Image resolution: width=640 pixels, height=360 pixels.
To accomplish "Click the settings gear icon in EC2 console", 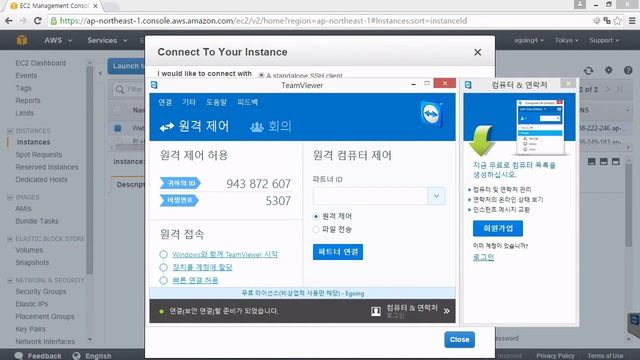I will 609,70.
